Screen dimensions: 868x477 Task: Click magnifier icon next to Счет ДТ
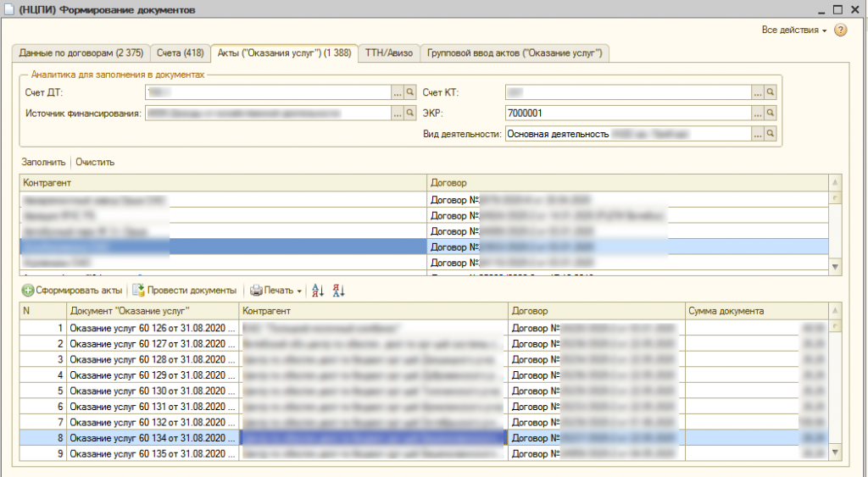(409, 92)
